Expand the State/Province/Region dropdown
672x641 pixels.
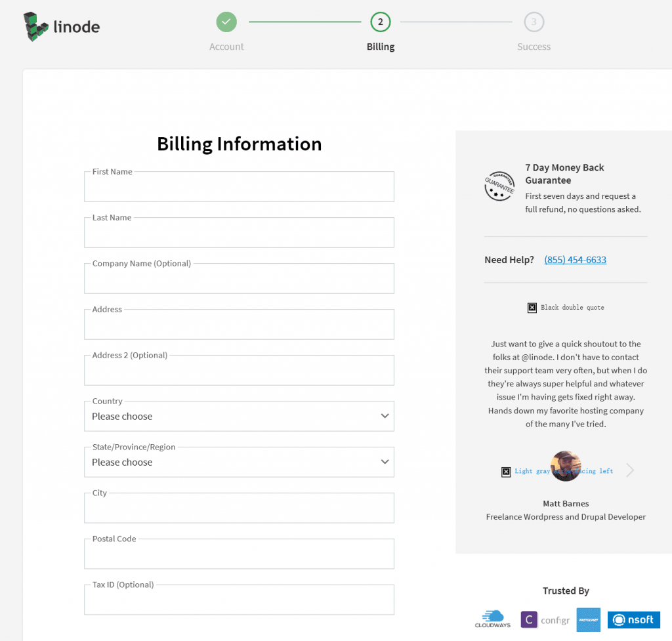tap(239, 463)
